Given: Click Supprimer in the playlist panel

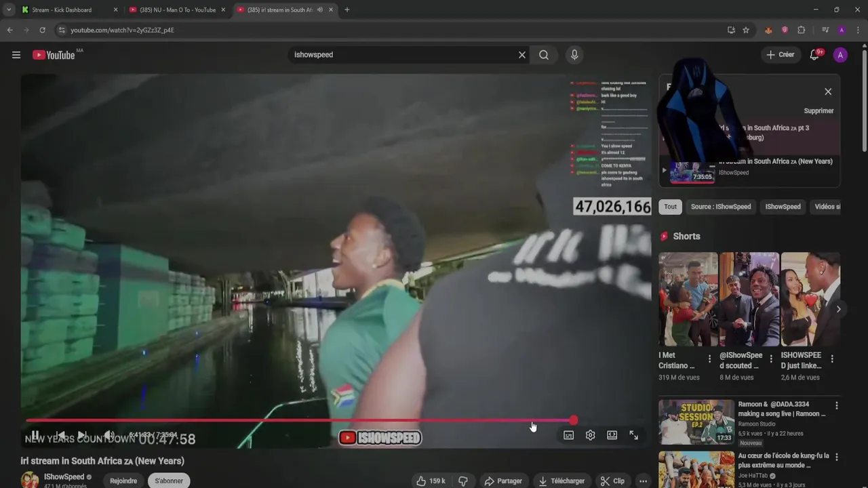Looking at the screenshot, I should click(818, 110).
